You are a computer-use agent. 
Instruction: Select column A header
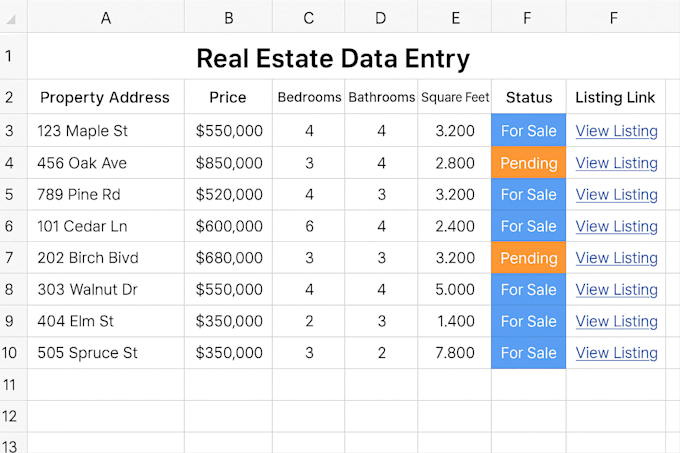(106, 18)
